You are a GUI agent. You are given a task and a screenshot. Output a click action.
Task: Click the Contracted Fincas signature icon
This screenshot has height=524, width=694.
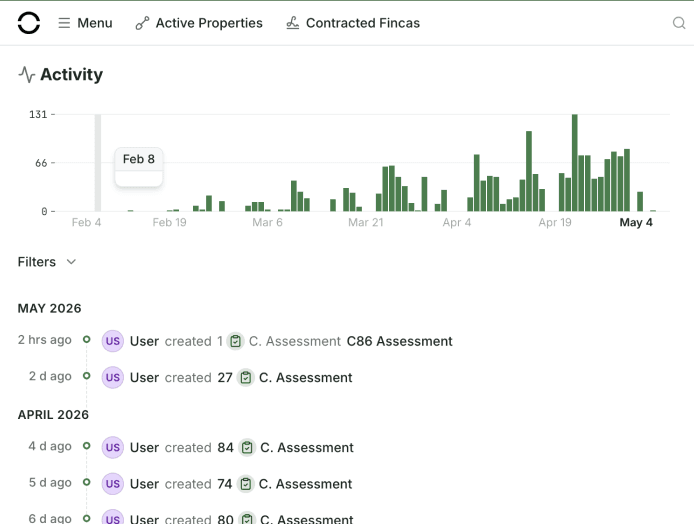pos(293,23)
